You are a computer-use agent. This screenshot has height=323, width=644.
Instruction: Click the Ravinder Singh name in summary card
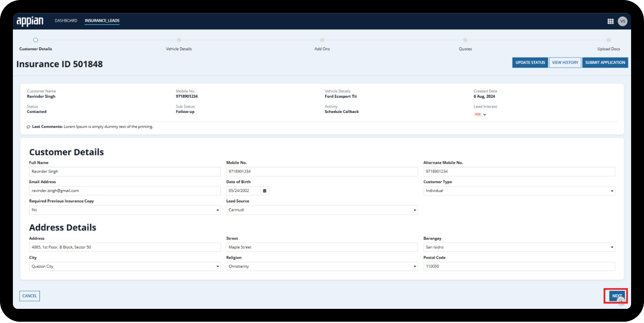[x=41, y=97]
